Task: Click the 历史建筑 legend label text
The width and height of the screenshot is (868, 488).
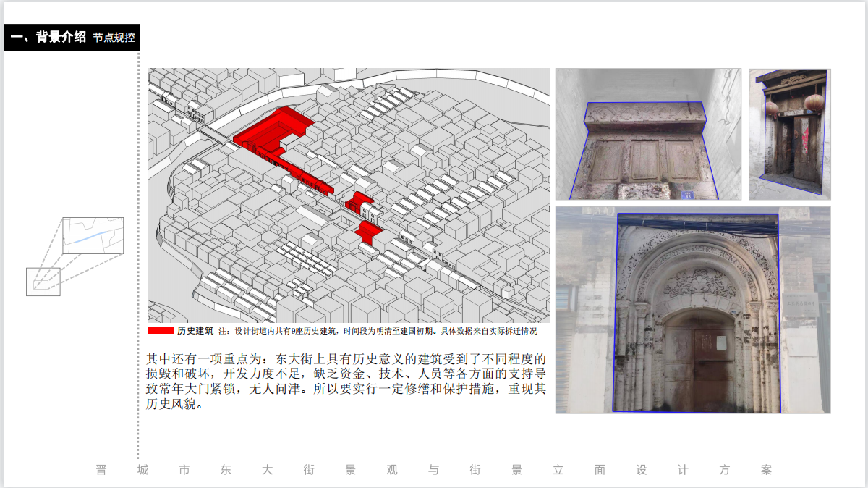Action: click(x=195, y=331)
